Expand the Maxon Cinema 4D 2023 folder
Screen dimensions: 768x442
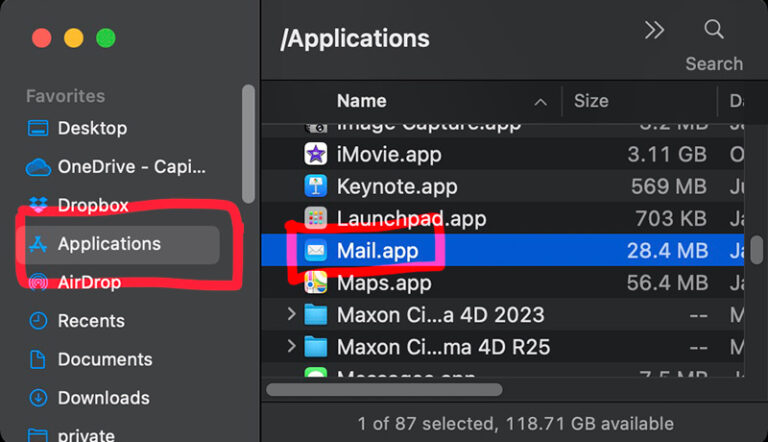click(291, 314)
